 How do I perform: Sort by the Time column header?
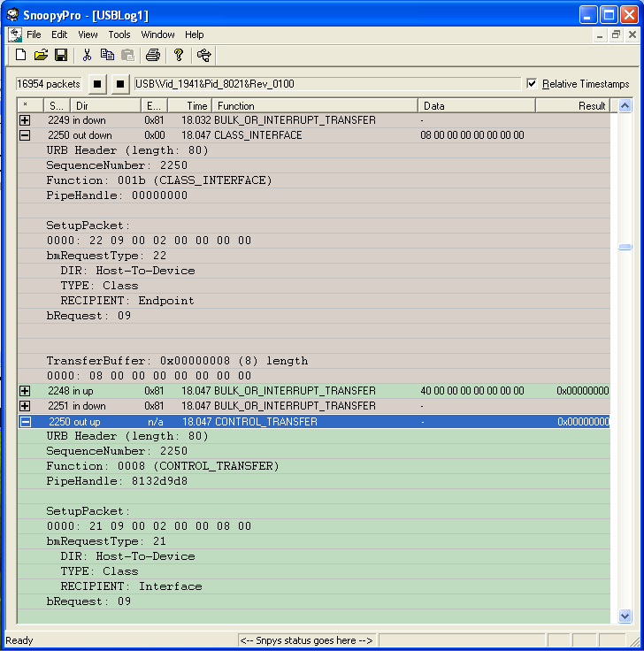(x=190, y=106)
